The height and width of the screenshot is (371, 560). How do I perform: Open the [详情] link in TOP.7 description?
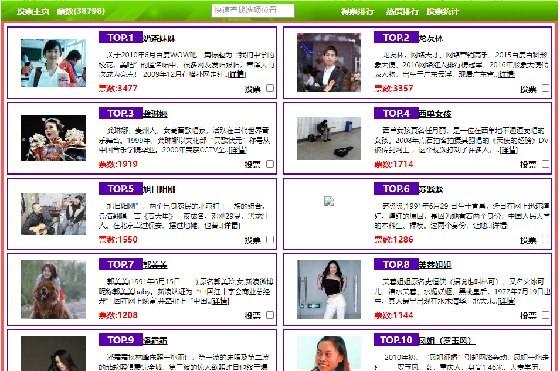[x=220, y=301]
